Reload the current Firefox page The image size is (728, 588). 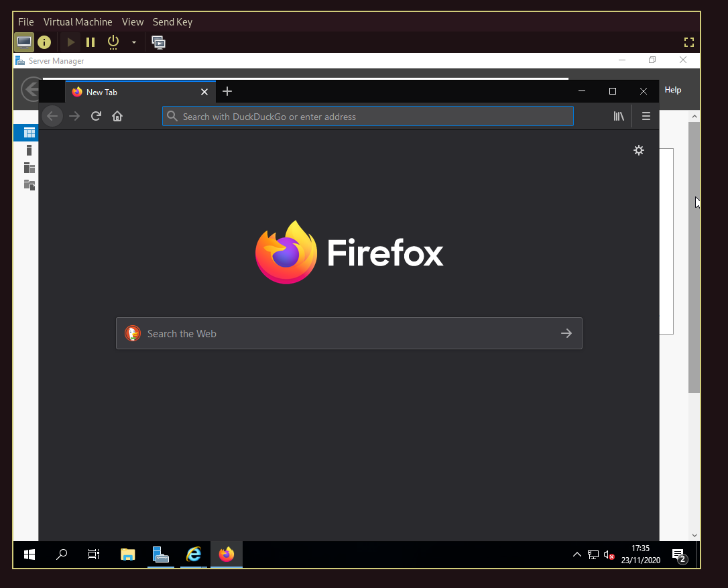[96, 116]
